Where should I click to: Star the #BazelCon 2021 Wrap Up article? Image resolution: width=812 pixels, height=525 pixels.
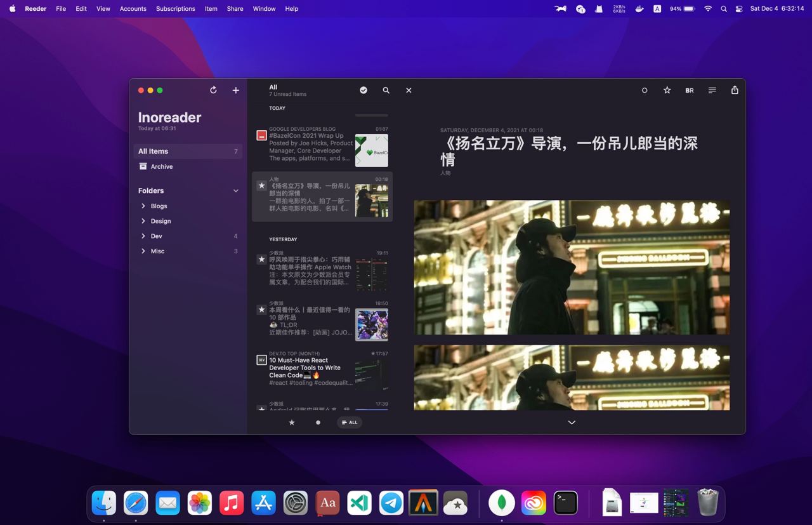pyautogui.click(x=261, y=135)
